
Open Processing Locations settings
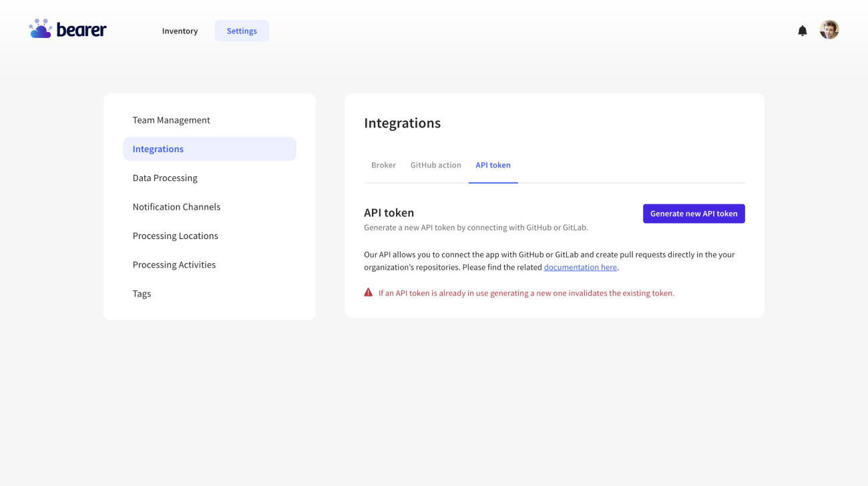pyautogui.click(x=175, y=236)
